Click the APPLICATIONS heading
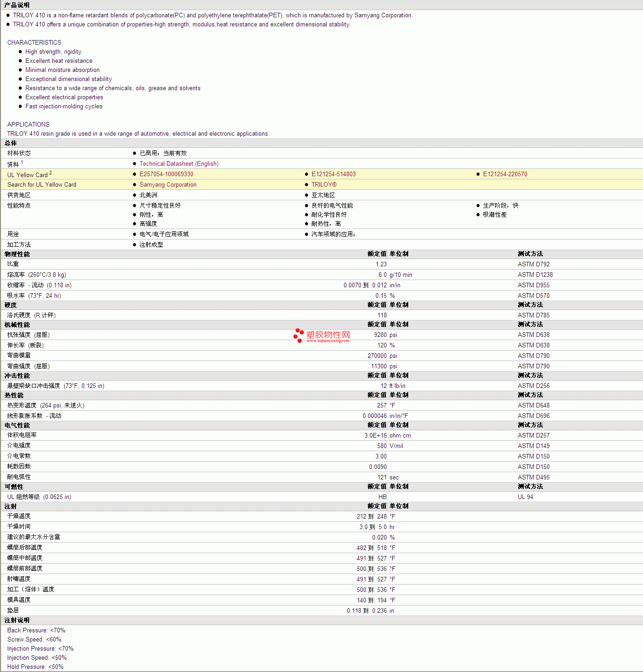 28,125
